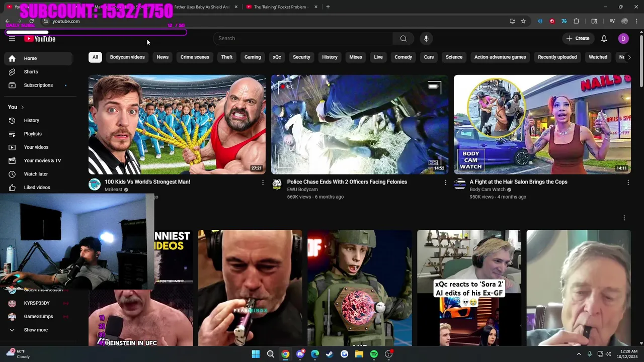Open Windows Start menu
Image resolution: width=644 pixels, height=362 pixels.
coord(256,354)
